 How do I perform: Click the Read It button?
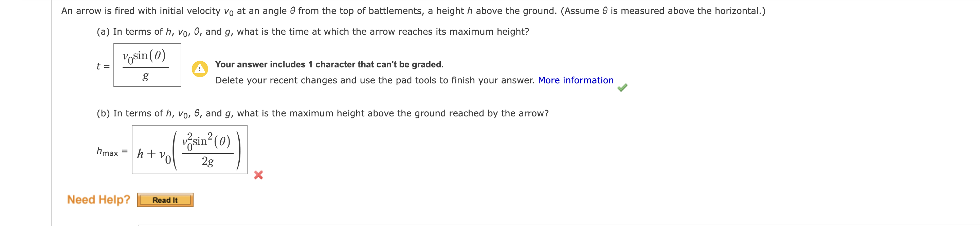[165, 199]
